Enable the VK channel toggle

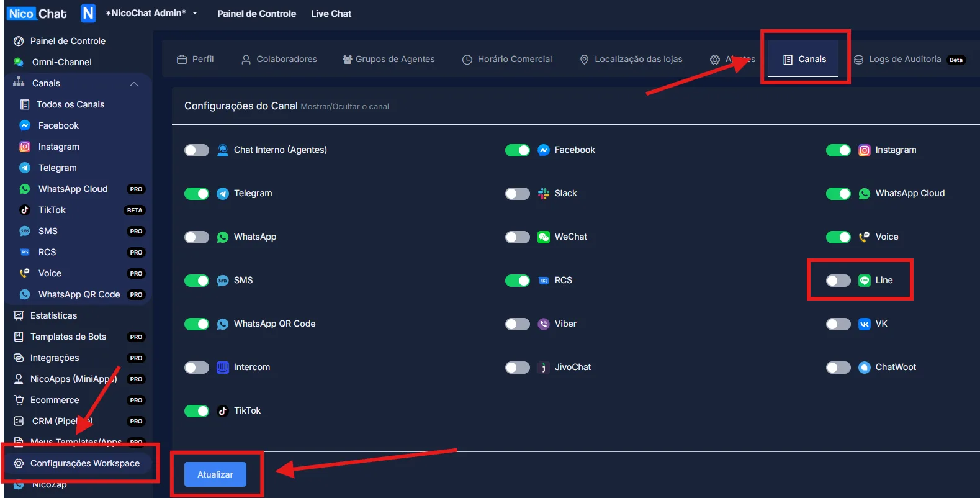click(838, 324)
